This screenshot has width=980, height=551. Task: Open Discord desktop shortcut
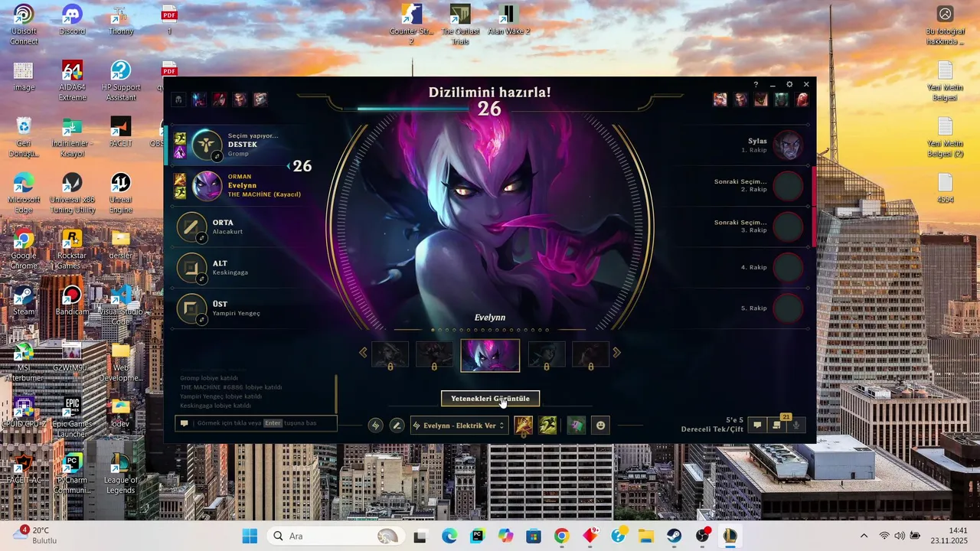click(x=72, y=20)
